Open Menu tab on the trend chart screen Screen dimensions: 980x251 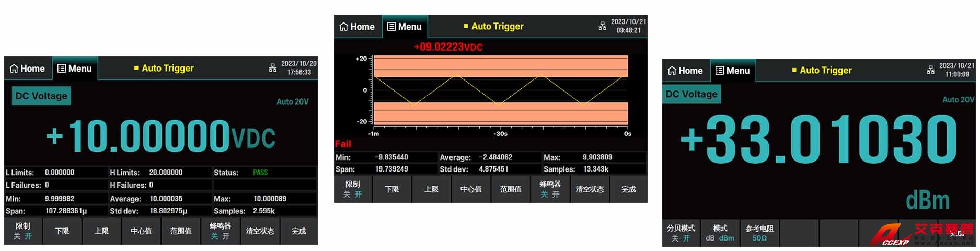pyautogui.click(x=405, y=27)
